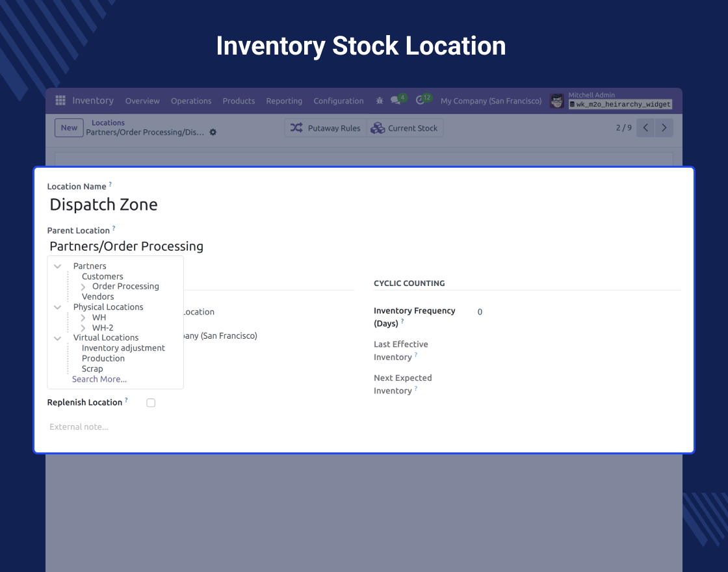Click the Inventory Frequency value 0
Viewport: 728px width, 572px height.
pyautogui.click(x=480, y=312)
